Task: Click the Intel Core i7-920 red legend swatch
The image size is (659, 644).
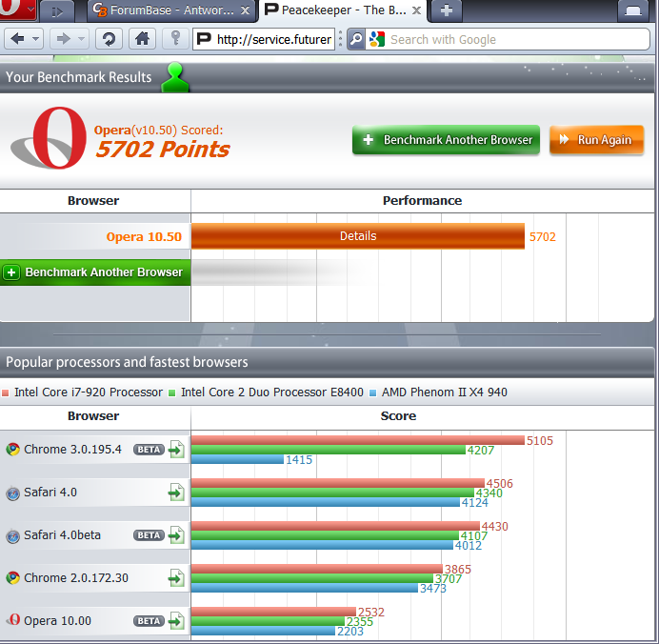Action: click(x=6, y=393)
